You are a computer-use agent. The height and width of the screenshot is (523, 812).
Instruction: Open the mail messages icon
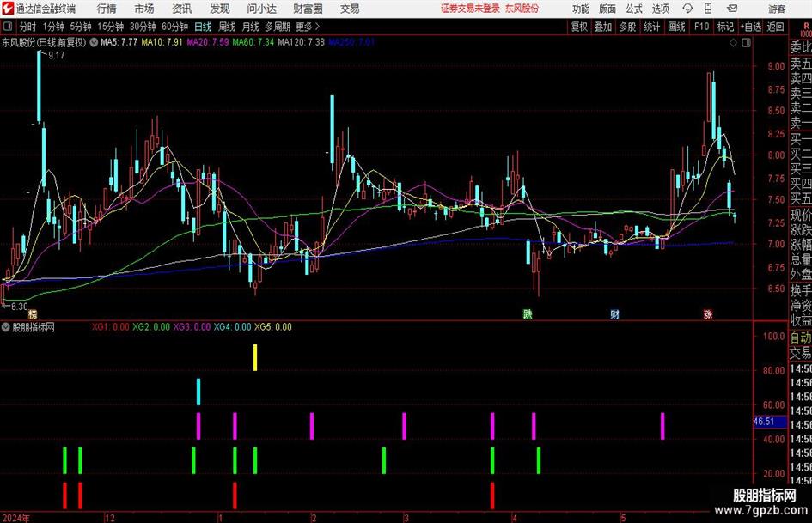click(x=732, y=9)
